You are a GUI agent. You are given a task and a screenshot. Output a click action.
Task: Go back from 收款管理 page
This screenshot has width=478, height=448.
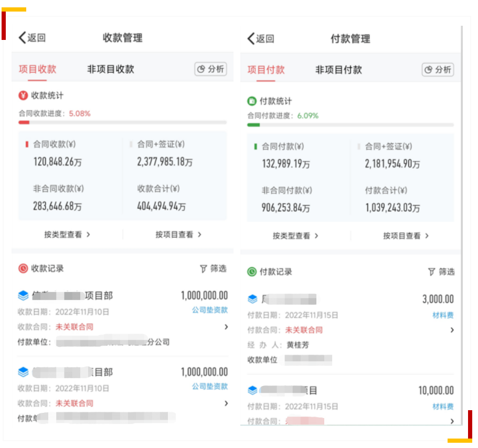click(31, 38)
